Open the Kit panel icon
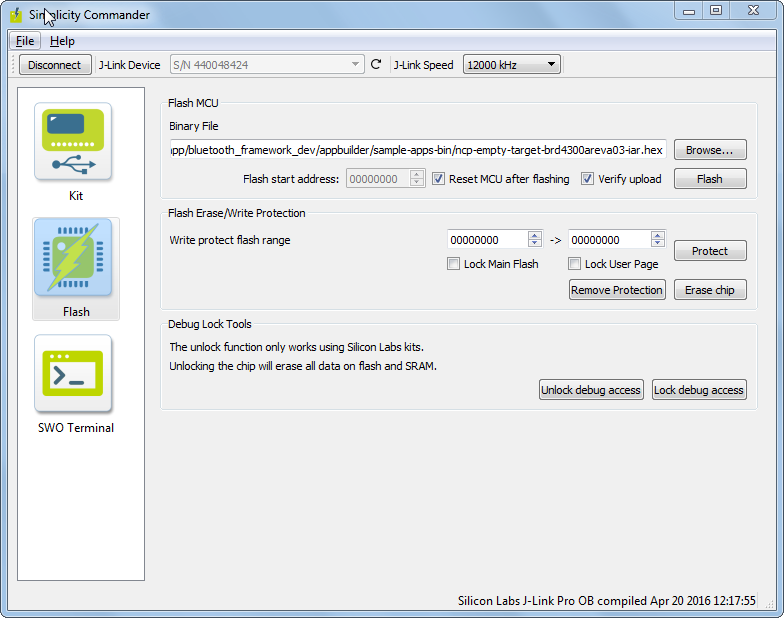Viewport: 784px width, 618px height. pyautogui.click(x=75, y=142)
